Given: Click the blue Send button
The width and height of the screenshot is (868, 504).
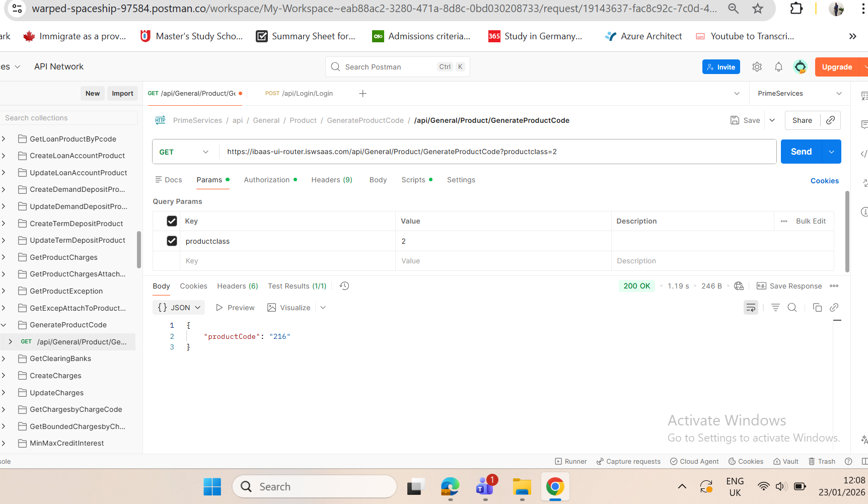Looking at the screenshot, I should click(801, 152).
